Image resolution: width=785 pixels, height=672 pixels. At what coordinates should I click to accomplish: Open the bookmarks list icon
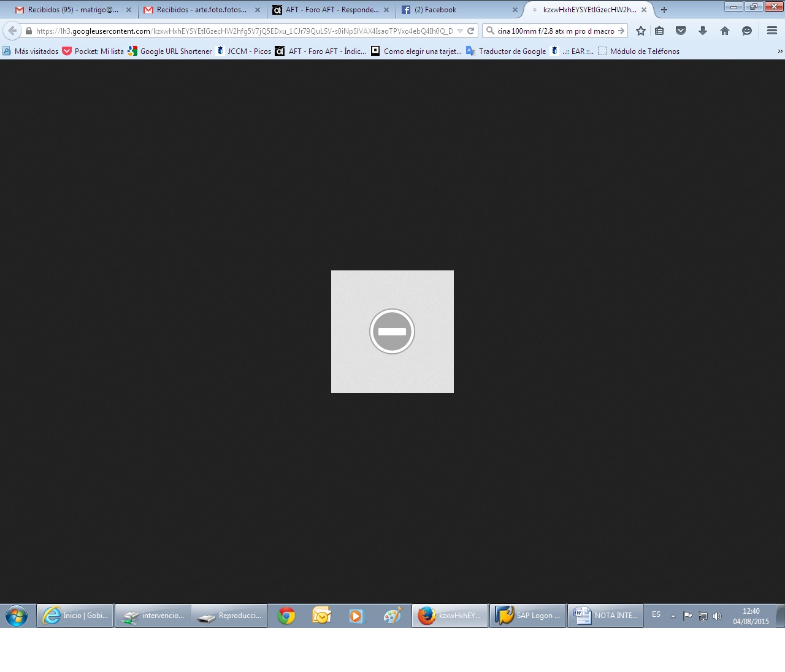pyautogui.click(x=659, y=31)
